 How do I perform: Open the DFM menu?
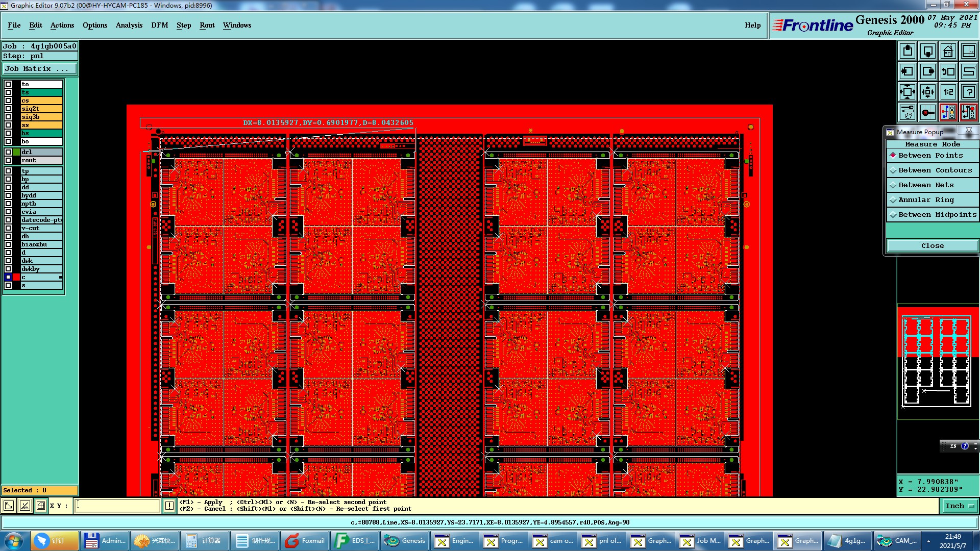click(x=159, y=25)
